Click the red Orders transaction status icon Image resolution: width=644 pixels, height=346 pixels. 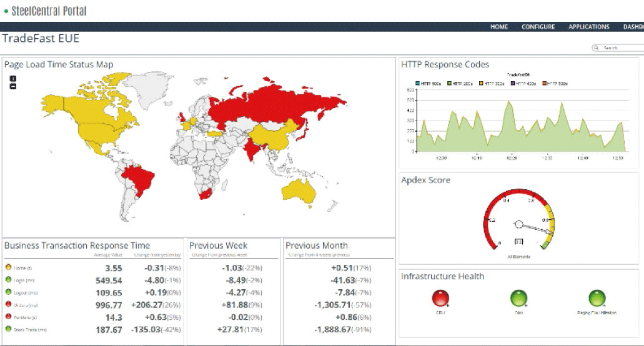[8, 304]
